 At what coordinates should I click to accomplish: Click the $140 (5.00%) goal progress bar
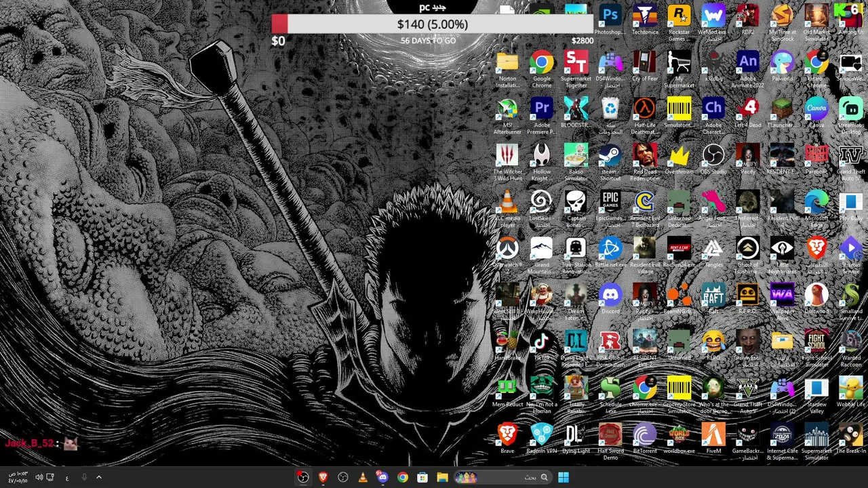coord(433,24)
